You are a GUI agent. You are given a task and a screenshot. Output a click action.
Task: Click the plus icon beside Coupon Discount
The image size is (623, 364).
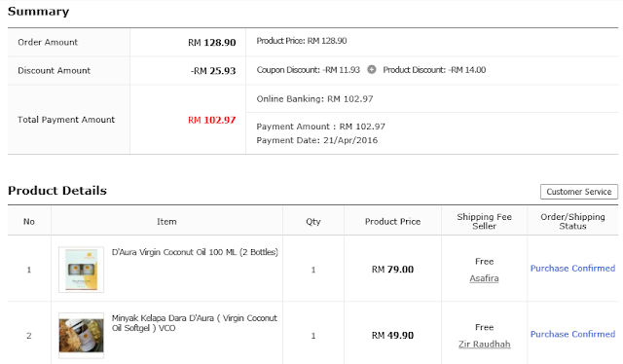coord(372,69)
